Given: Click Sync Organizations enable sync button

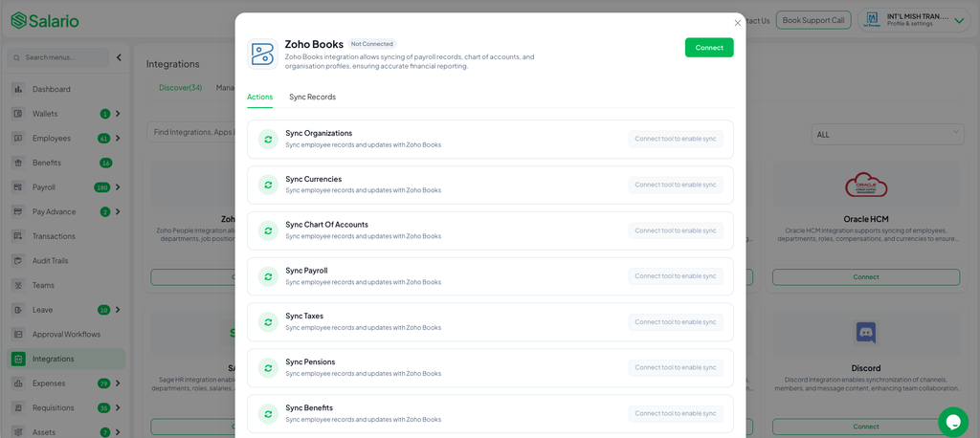Looking at the screenshot, I should pos(676,139).
